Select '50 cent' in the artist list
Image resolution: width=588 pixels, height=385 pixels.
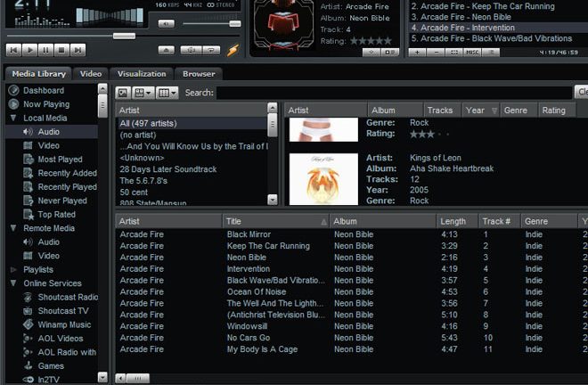click(x=192, y=192)
